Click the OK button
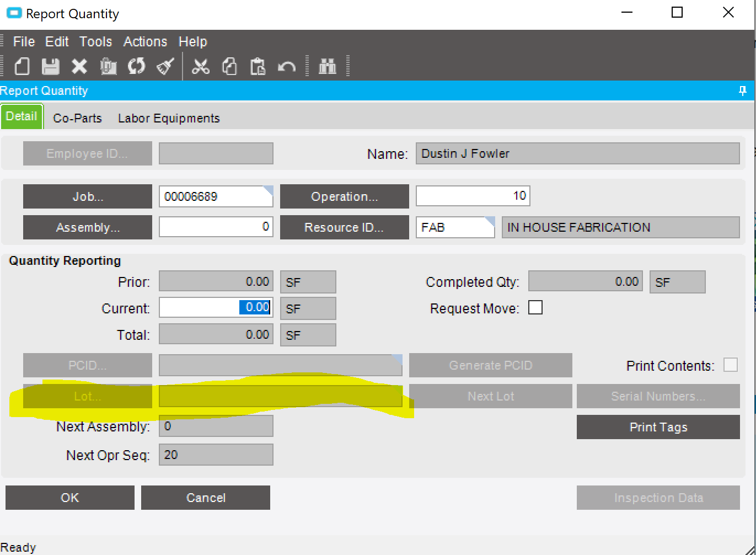Screen dimensions: 756x555 pyautogui.click(x=70, y=498)
